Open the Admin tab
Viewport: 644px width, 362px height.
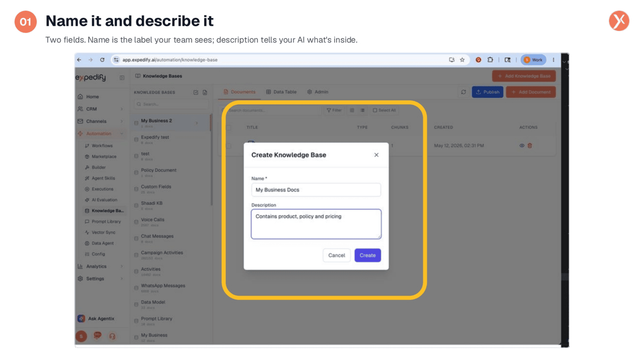(x=318, y=92)
